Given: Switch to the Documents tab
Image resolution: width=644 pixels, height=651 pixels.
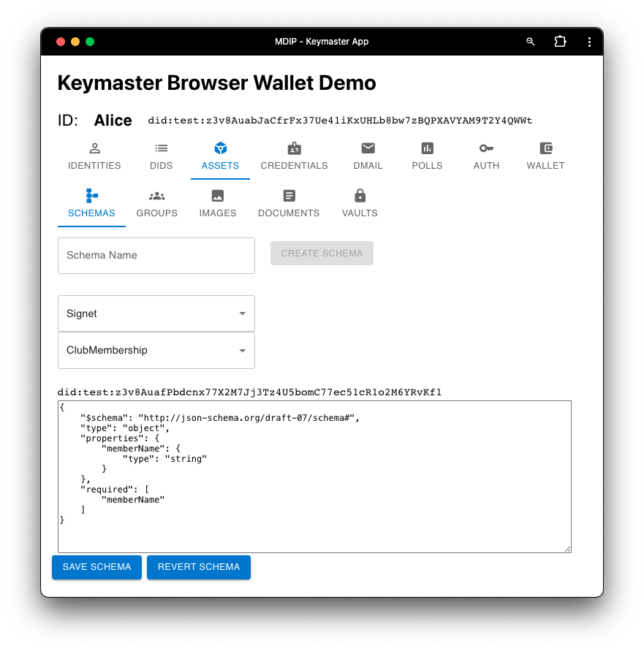Looking at the screenshot, I should 289,204.
